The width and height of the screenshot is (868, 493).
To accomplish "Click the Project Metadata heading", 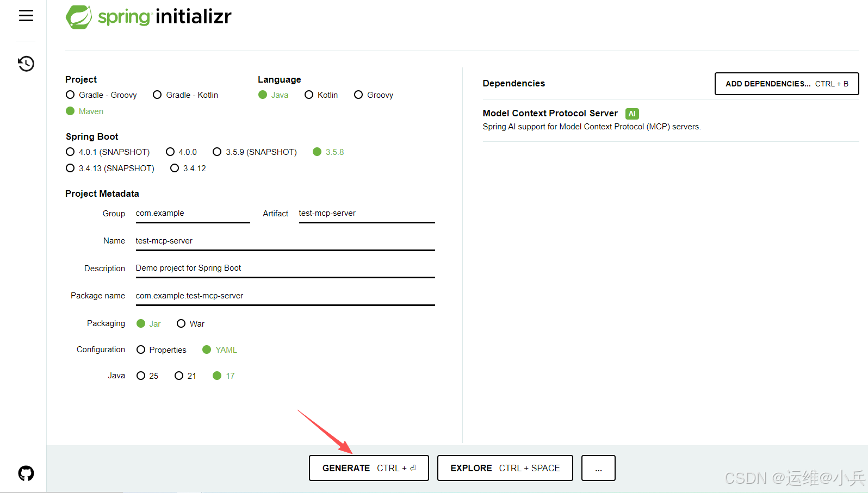I will coord(102,194).
